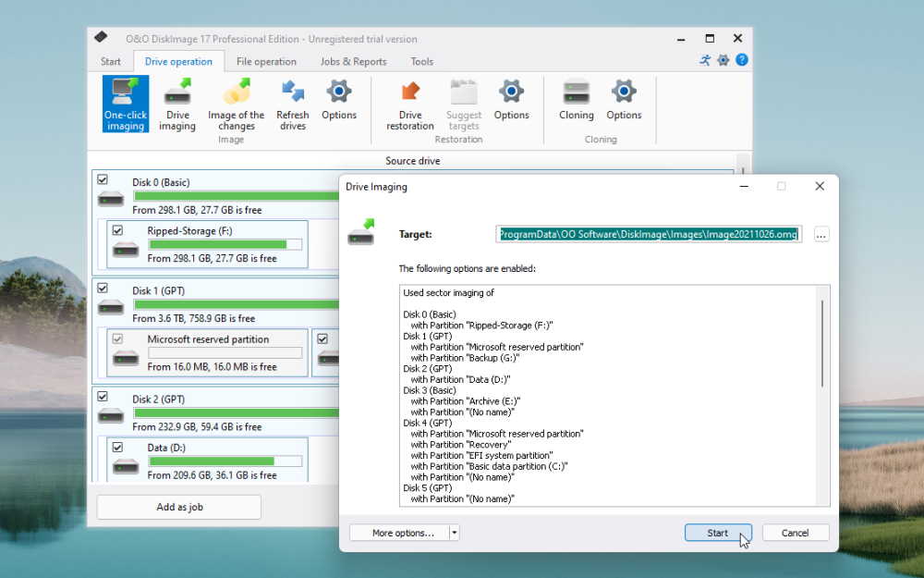Click the Target image path field

coord(648,235)
